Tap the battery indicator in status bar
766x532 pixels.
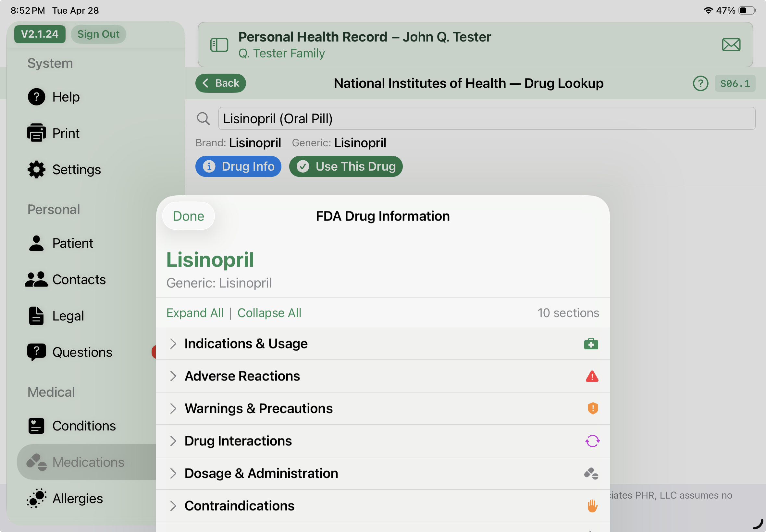(747, 10)
